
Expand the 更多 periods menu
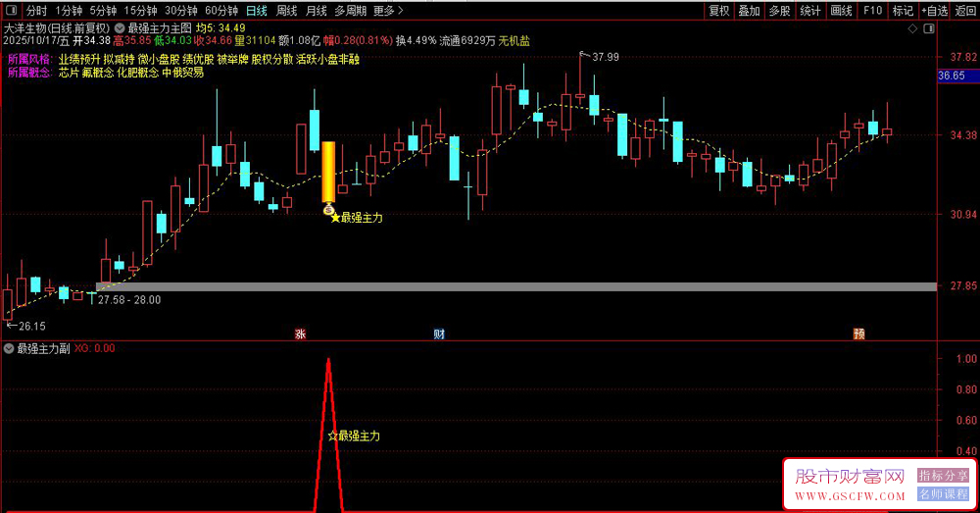point(388,10)
